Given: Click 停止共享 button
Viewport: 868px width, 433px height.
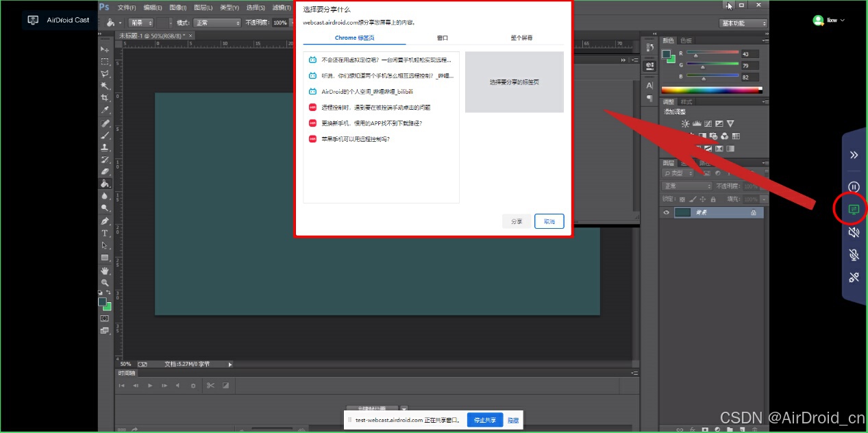Looking at the screenshot, I should [485, 420].
